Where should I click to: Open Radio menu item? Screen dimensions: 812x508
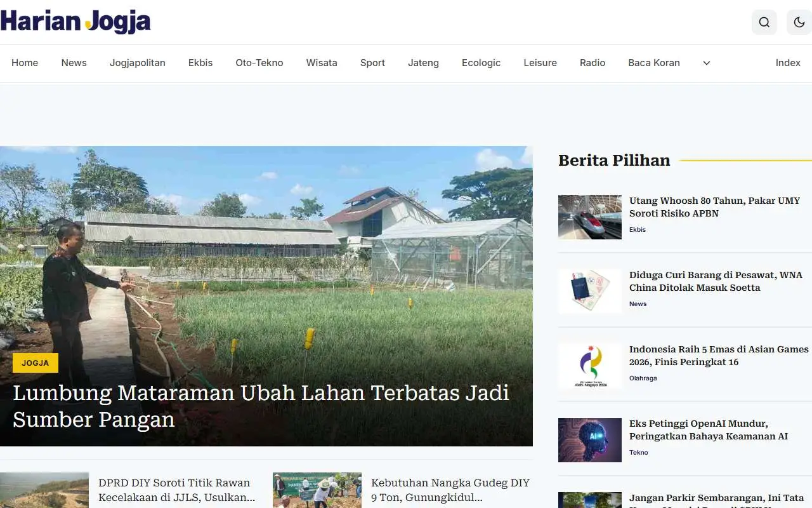pos(593,63)
